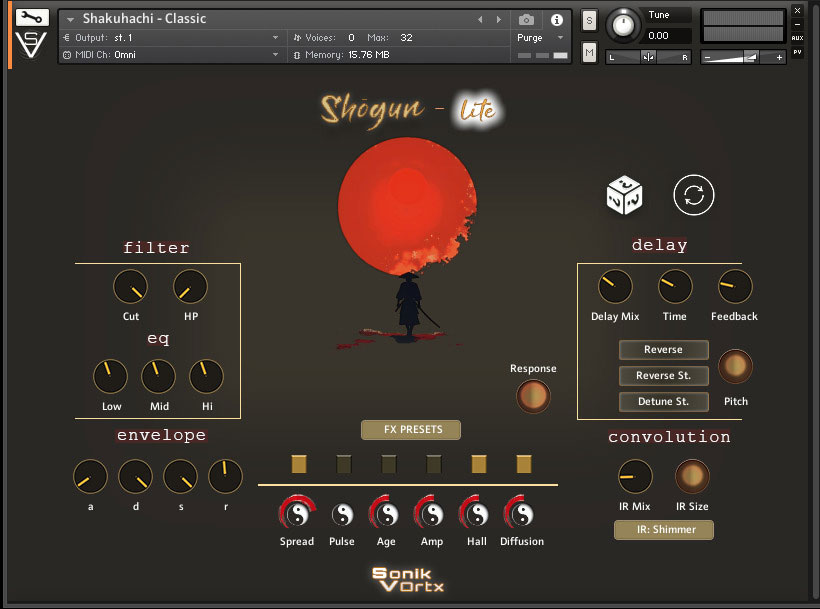820x609 pixels.
Task: Solo the instrument with S button
Action: coord(589,20)
